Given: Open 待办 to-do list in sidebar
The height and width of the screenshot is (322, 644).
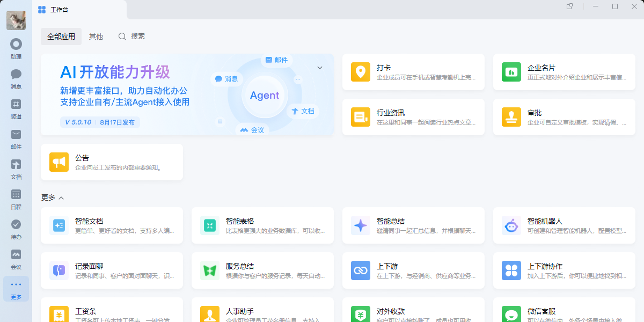Looking at the screenshot, I should pyautogui.click(x=16, y=229).
